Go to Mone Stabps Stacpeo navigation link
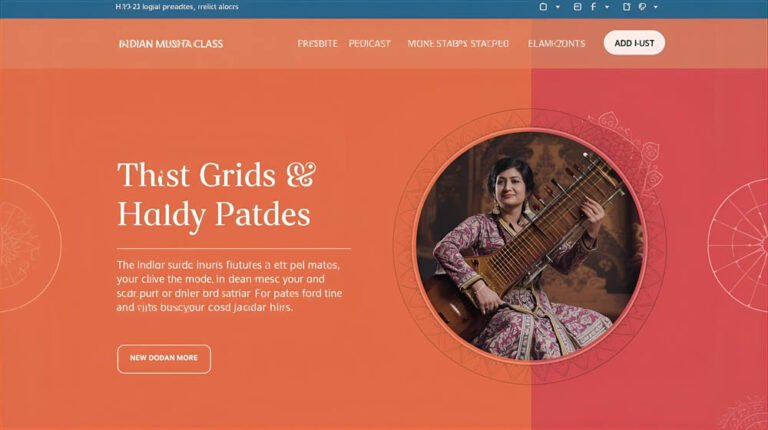 tap(458, 44)
